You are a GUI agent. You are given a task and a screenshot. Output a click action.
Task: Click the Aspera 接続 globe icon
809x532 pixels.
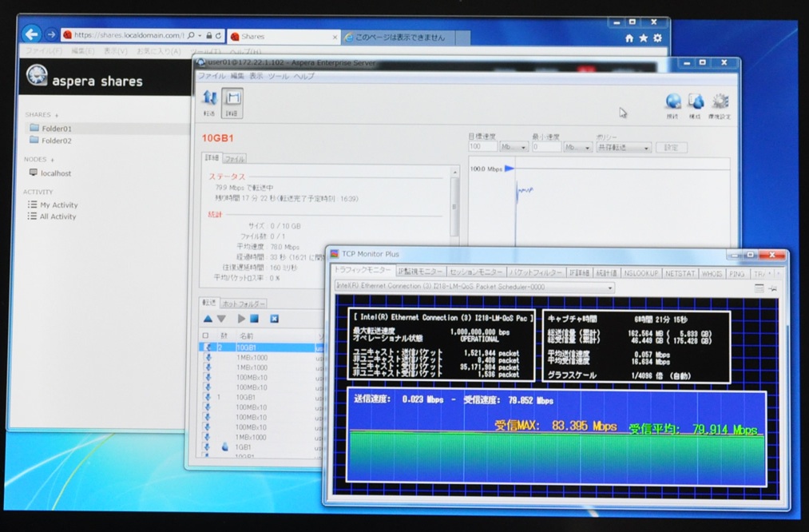click(672, 105)
